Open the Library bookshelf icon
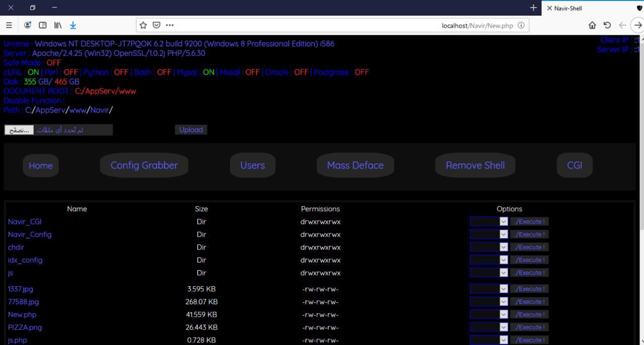The height and width of the screenshot is (345, 644). click(x=58, y=25)
